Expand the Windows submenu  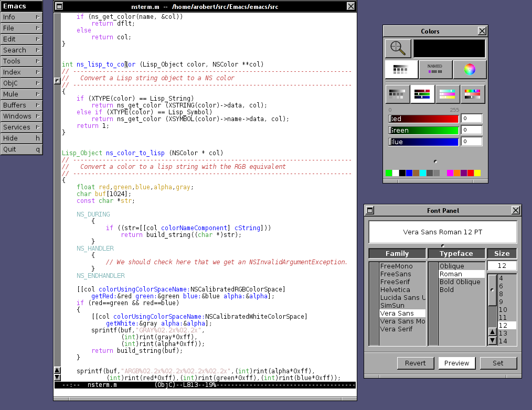[x=21, y=116]
